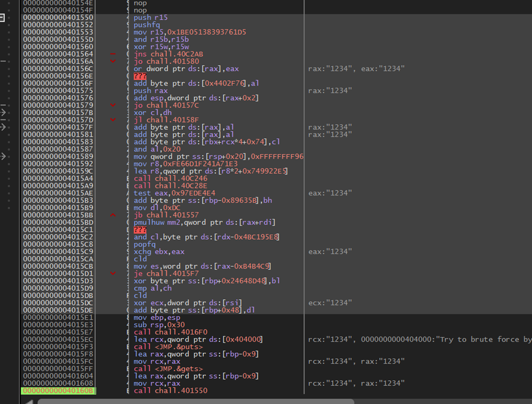Click the 'sub rsp,0x30' instruction
This screenshot has width=532, height=404.
click(x=159, y=325)
